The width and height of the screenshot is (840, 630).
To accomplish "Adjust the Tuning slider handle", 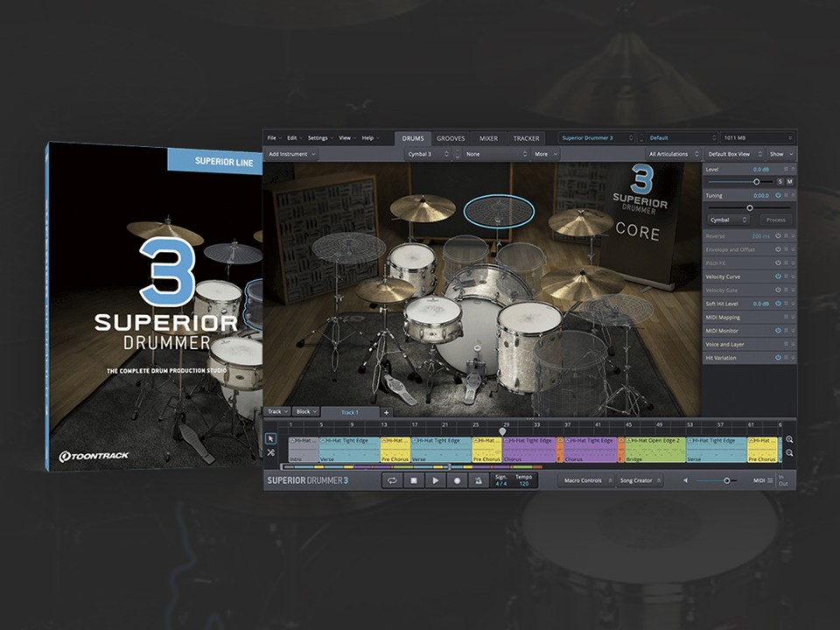I will (750, 208).
